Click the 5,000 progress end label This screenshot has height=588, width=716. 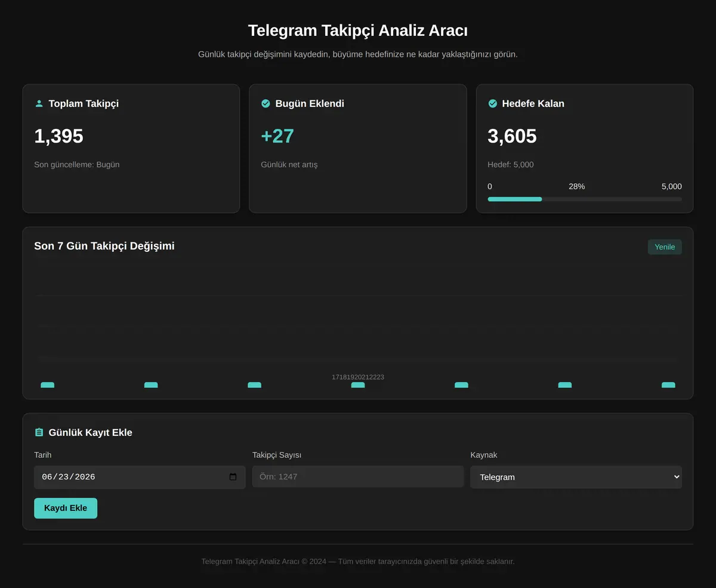tap(672, 186)
